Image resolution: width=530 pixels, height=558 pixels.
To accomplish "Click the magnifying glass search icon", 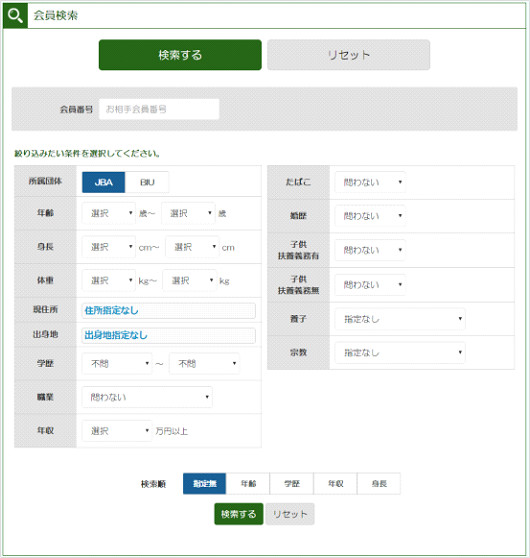I will pos(15,16).
